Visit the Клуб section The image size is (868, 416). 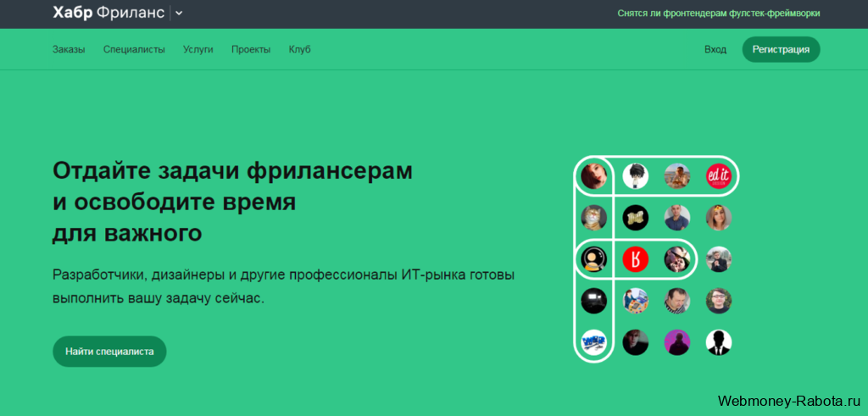299,49
